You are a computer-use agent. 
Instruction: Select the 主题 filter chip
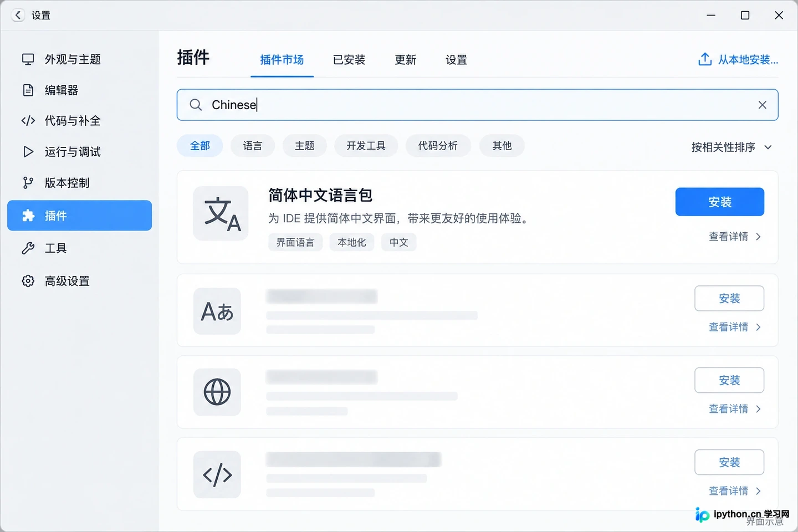[x=304, y=146]
